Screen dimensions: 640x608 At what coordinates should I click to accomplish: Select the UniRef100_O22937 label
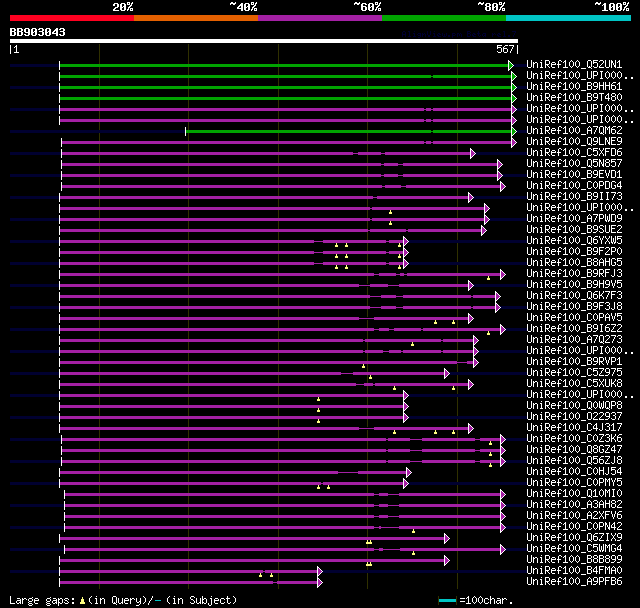[x=574, y=417]
